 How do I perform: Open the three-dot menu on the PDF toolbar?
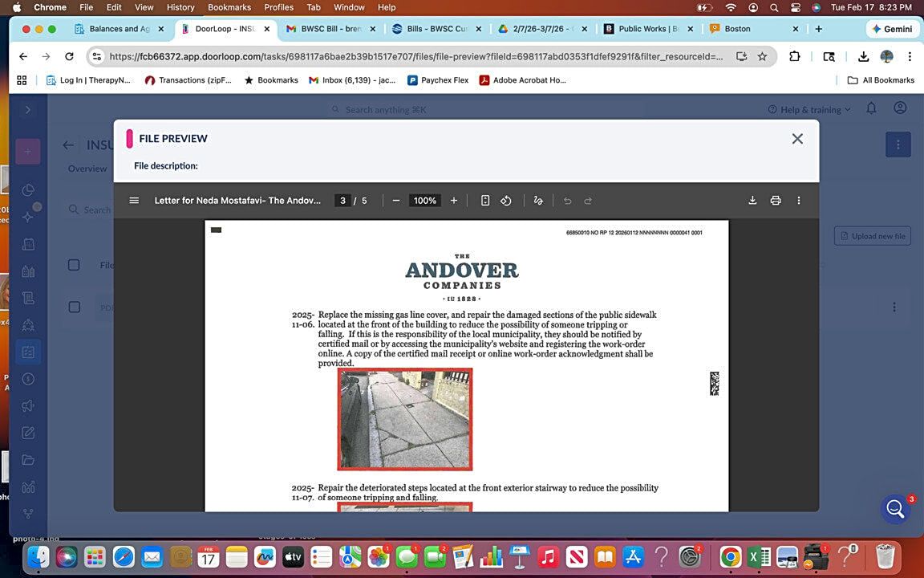coord(798,200)
